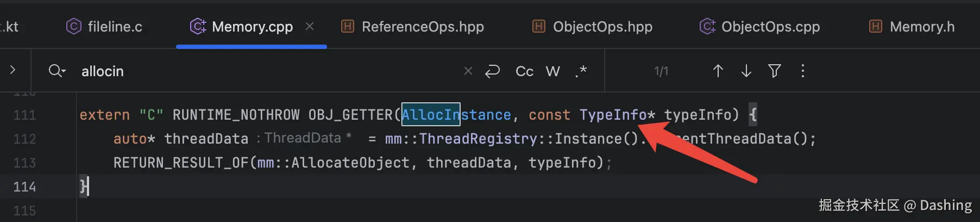980x222 pixels.
Task: Open search history magnifier dropdown
Action: click(x=57, y=71)
